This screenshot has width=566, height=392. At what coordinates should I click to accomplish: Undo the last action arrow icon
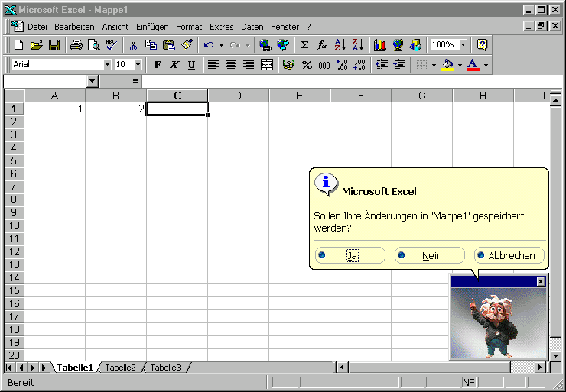[x=209, y=45]
